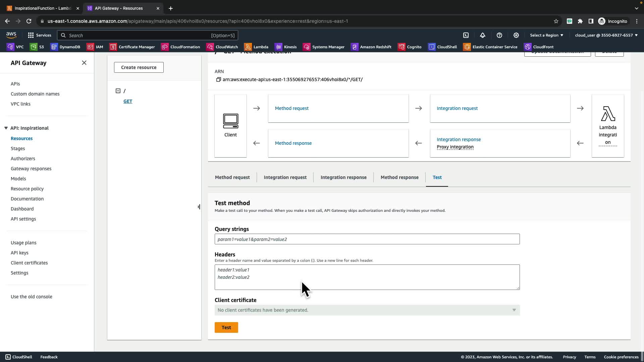This screenshot has height=362, width=644.
Task: Open the DynamoDB shortcut in the favorites bar
Action: click(65, 47)
